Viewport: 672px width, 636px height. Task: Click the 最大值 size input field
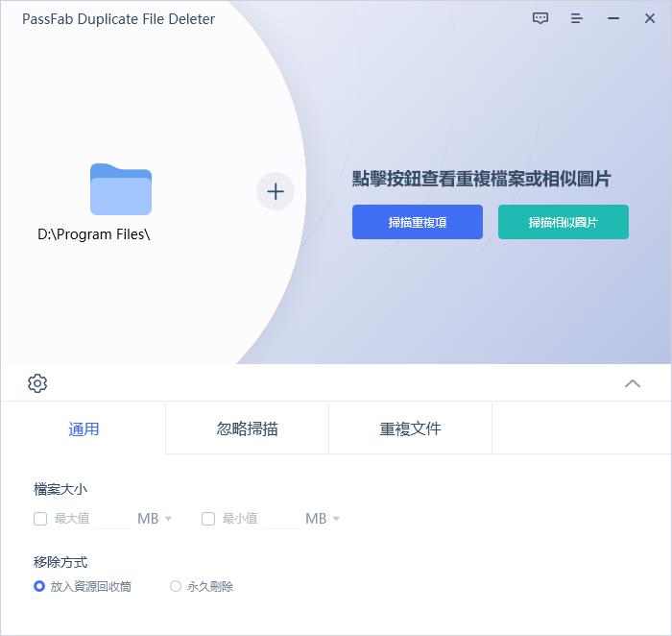pos(113,519)
